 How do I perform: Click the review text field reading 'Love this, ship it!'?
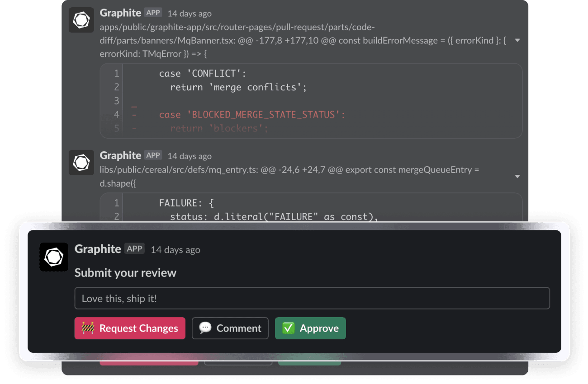(x=312, y=298)
